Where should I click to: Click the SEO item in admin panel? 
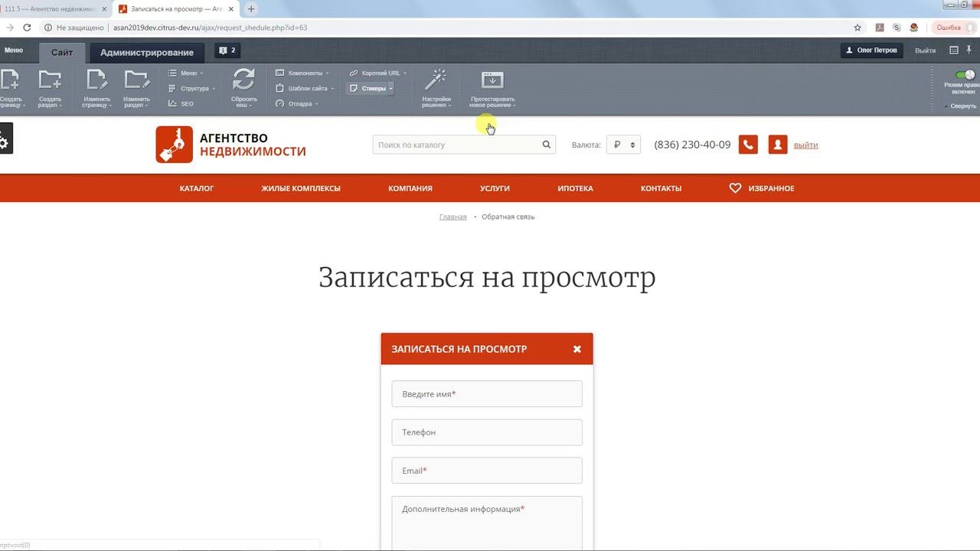(x=181, y=103)
